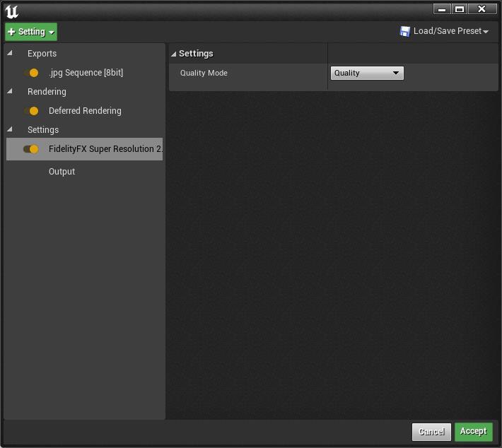Collapse the Settings category in left list
Screen dimensions: 502x448
(x=10, y=130)
